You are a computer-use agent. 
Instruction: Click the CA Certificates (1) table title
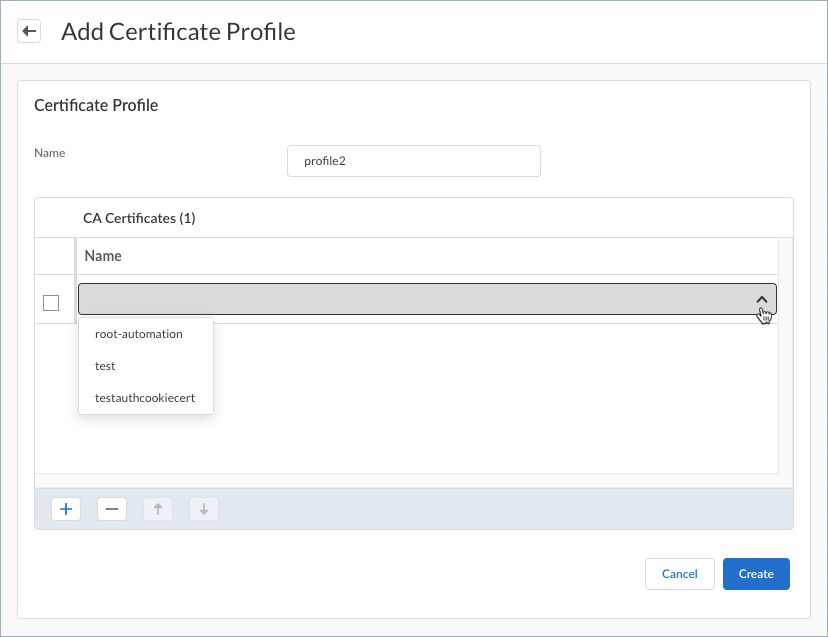[x=139, y=217]
